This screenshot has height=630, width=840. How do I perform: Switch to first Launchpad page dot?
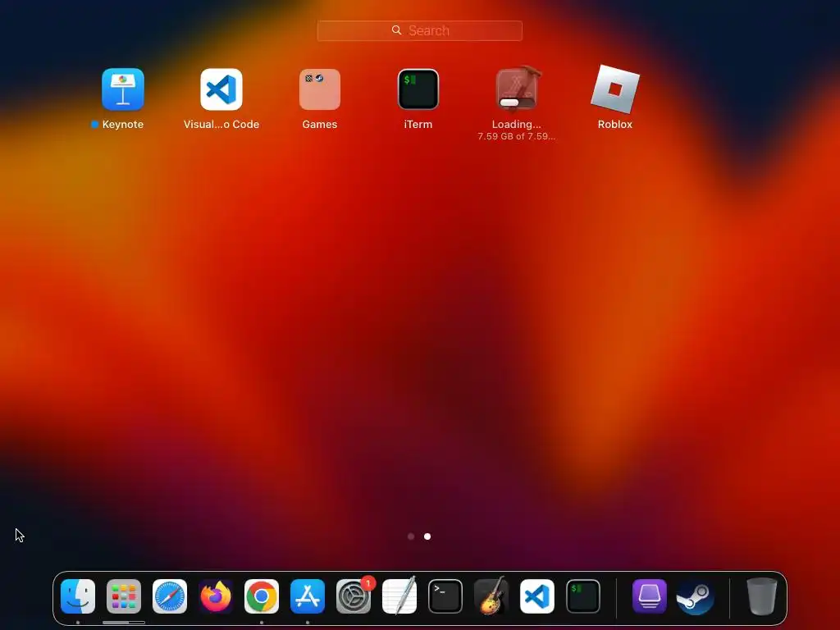(x=411, y=536)
